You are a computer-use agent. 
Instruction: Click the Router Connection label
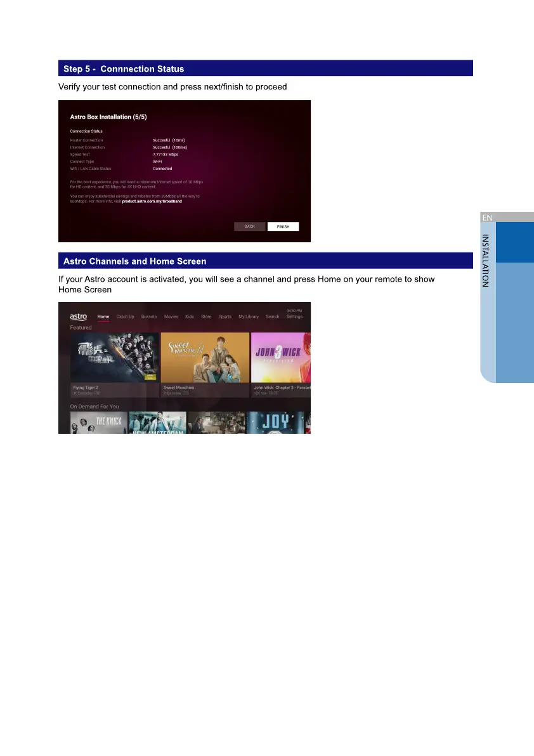[x=87, y=140]
